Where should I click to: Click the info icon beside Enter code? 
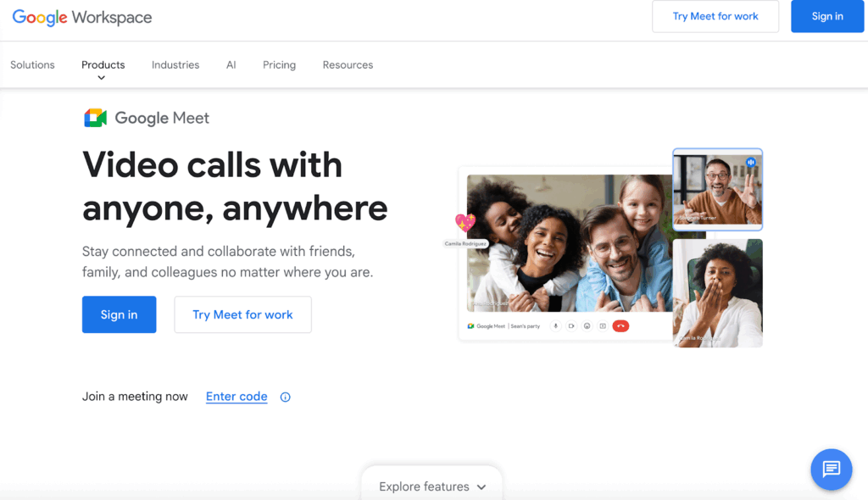(x=286, y=397)
